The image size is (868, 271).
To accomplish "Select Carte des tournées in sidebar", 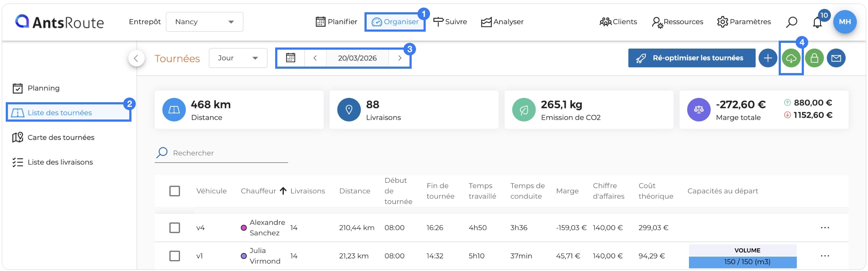I will (x=53, y=137).
